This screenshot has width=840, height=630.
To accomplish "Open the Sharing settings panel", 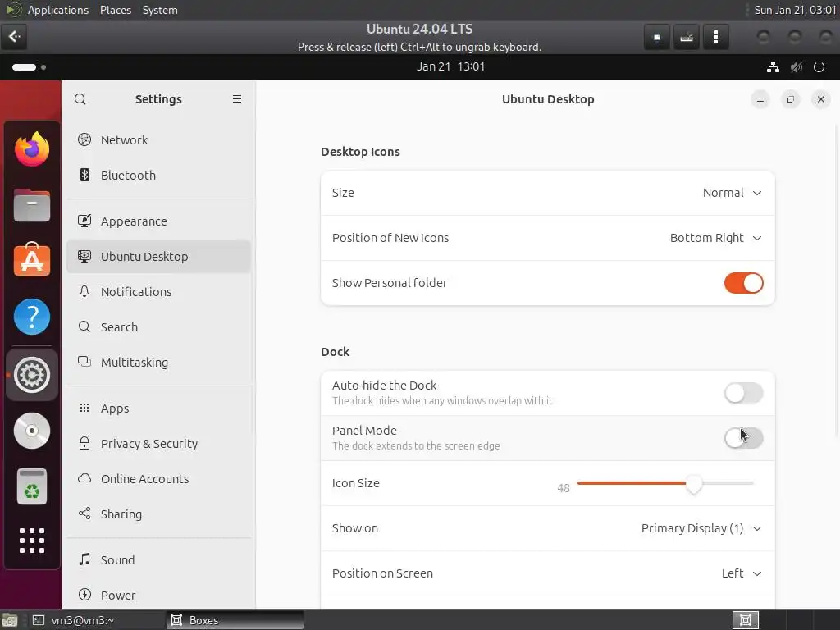I will [x=158, y=514].
